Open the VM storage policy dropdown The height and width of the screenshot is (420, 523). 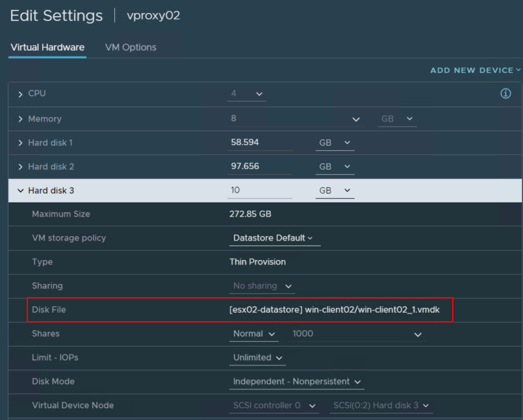(x=275, y=238)
